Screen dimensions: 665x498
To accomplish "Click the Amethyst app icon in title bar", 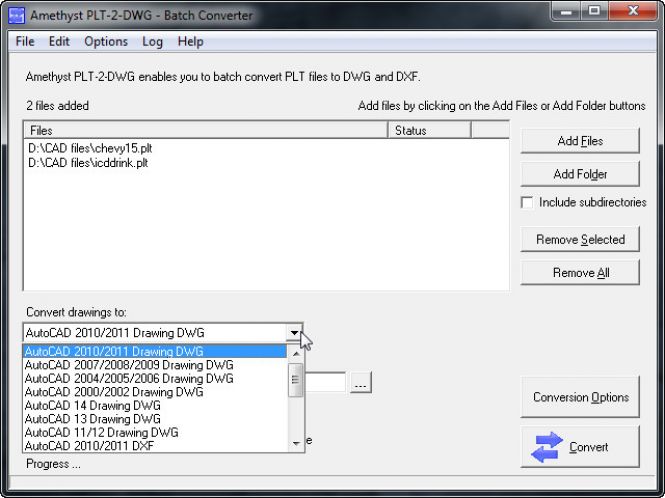I will [15, 15].
